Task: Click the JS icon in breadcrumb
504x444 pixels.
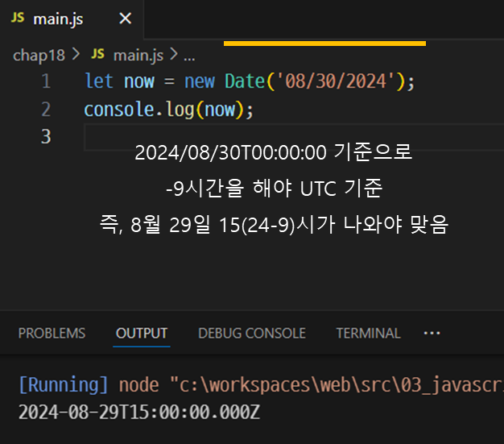Action: [x=97, y=54]
